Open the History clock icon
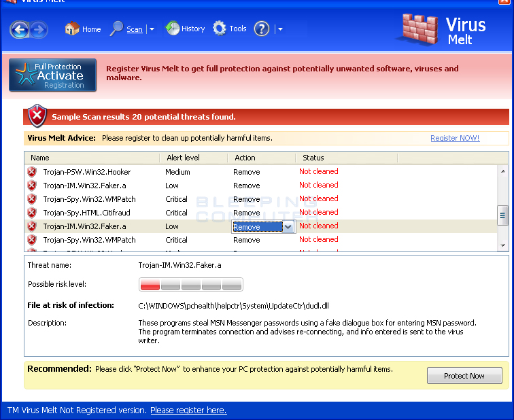The width and height of the screenshot is (514, 420). click(172, 29)
